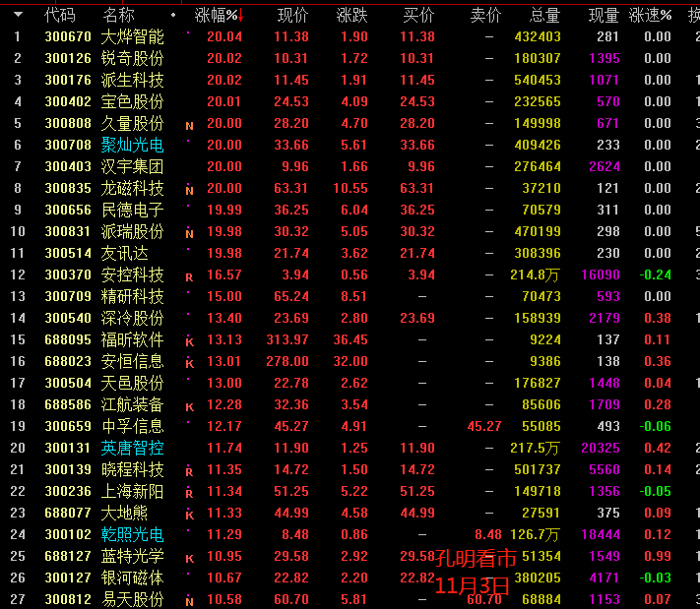Click current volume 20325
This screenshot has width=700, height=609.
pyautogui.click(x=601, y=448)
